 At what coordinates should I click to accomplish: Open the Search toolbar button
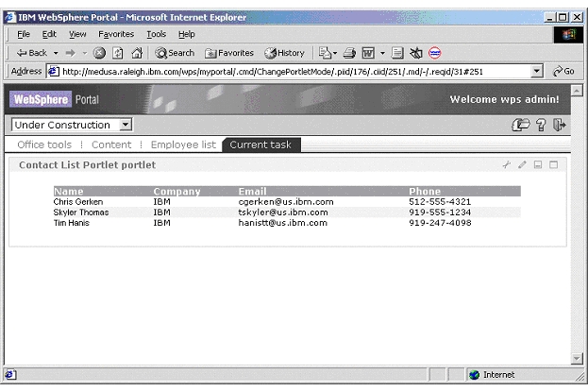click(x=175, y=53)
